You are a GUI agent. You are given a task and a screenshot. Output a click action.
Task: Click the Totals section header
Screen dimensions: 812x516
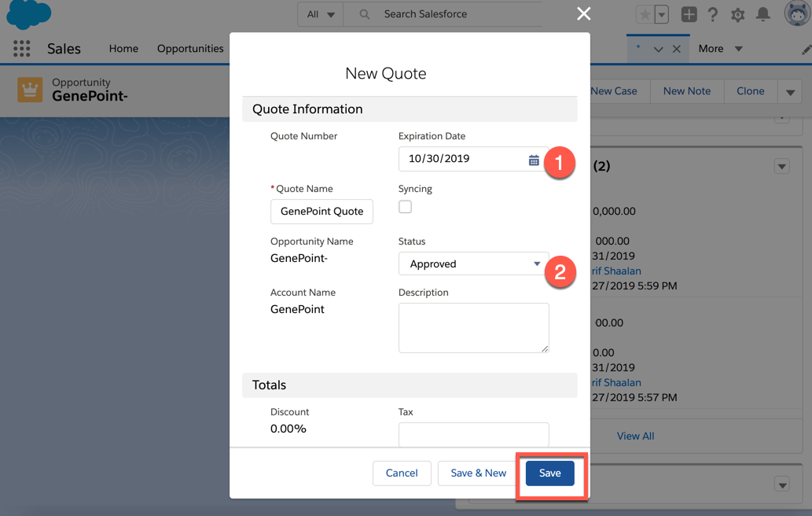pyautogui.click(x=410, y=385)
